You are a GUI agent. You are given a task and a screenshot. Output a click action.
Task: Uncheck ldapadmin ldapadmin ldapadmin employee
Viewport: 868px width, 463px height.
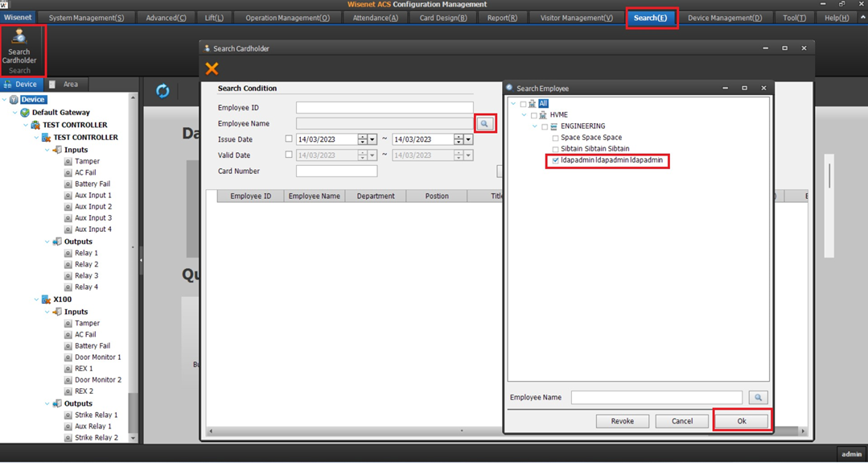[555, 160]
